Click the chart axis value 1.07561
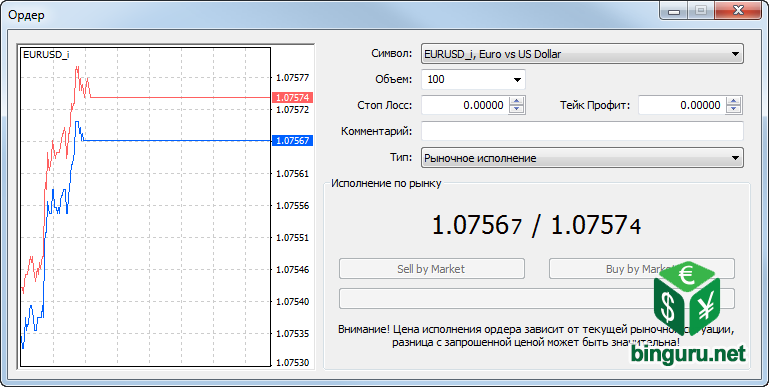 pyautogui.click(x=293, y=174)
